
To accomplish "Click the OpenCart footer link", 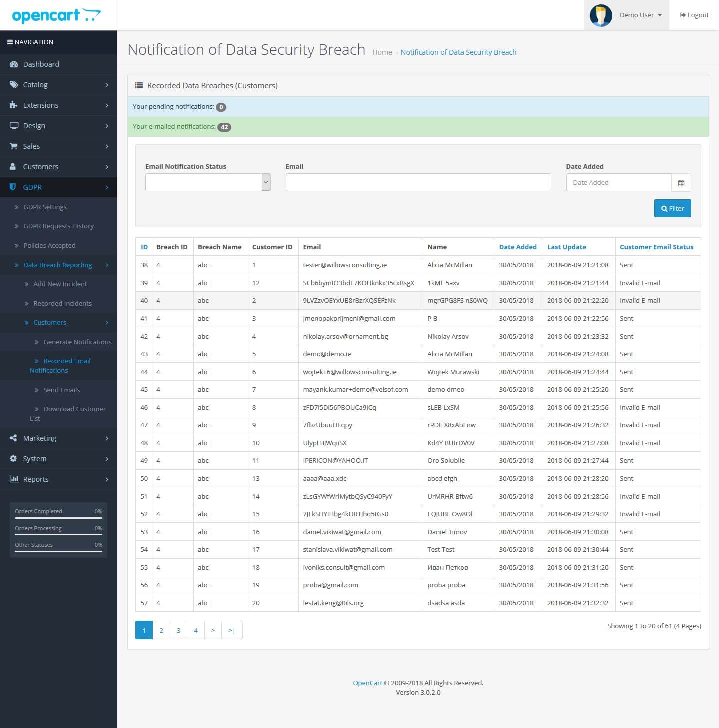I will [367, 683].
